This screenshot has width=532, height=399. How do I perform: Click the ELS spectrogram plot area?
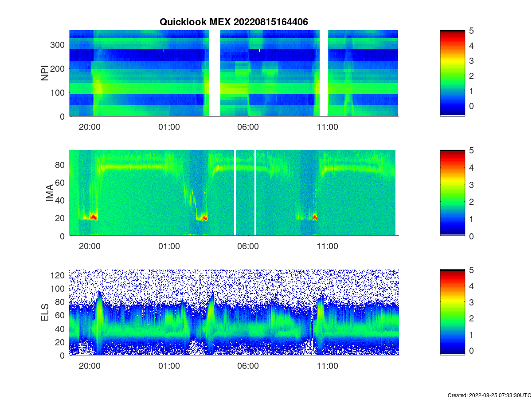[x=234, y=312]
